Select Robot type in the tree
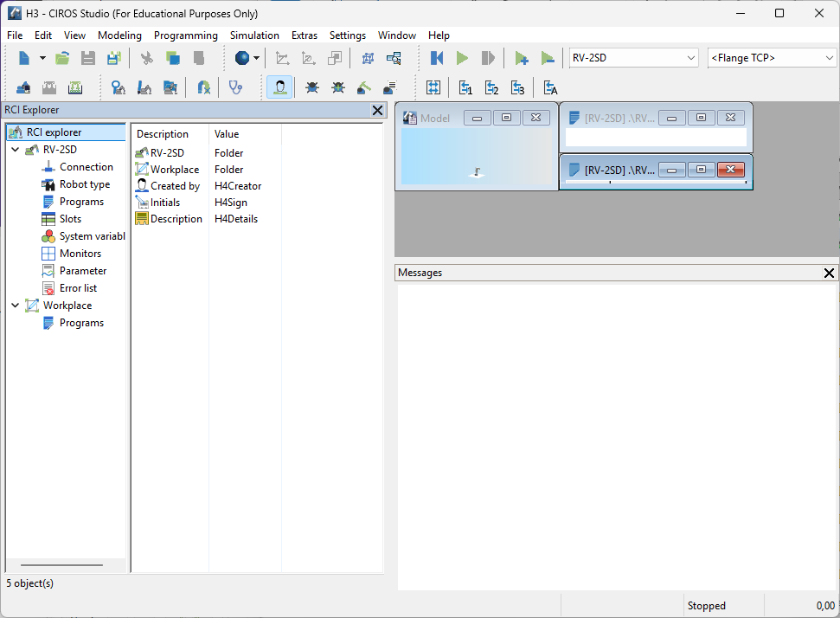This screenshot has height=618, width=840. pyautogui.click(x=85, y=184)
